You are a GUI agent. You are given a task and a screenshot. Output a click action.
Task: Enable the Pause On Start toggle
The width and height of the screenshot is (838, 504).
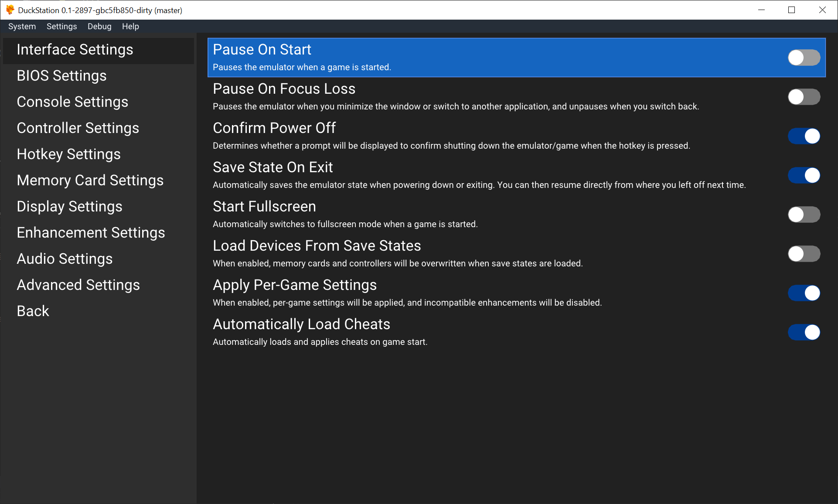(x=804, y=58)
